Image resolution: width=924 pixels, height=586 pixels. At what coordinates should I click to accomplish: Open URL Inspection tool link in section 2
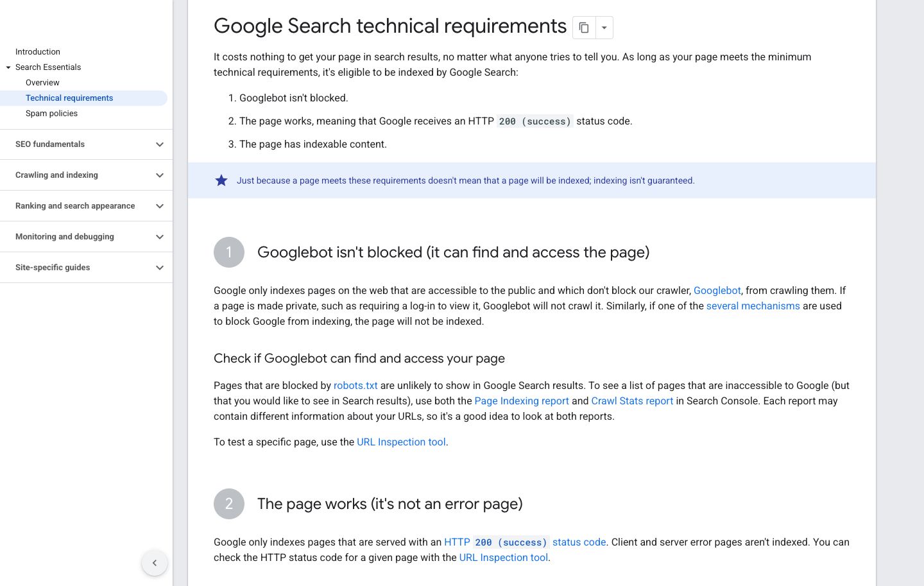[504, 558]
